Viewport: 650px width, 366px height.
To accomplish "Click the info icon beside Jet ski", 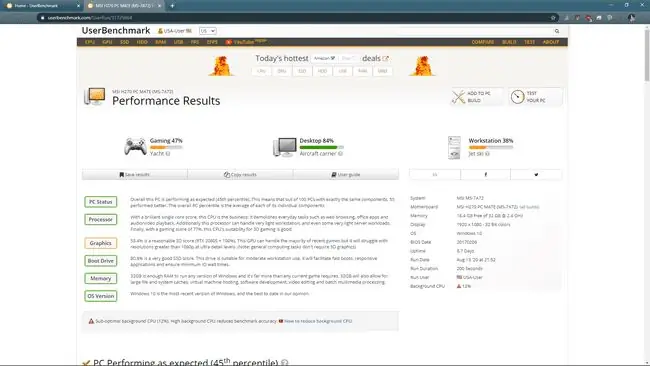I will pyautogui.click(x=488, y=154).
